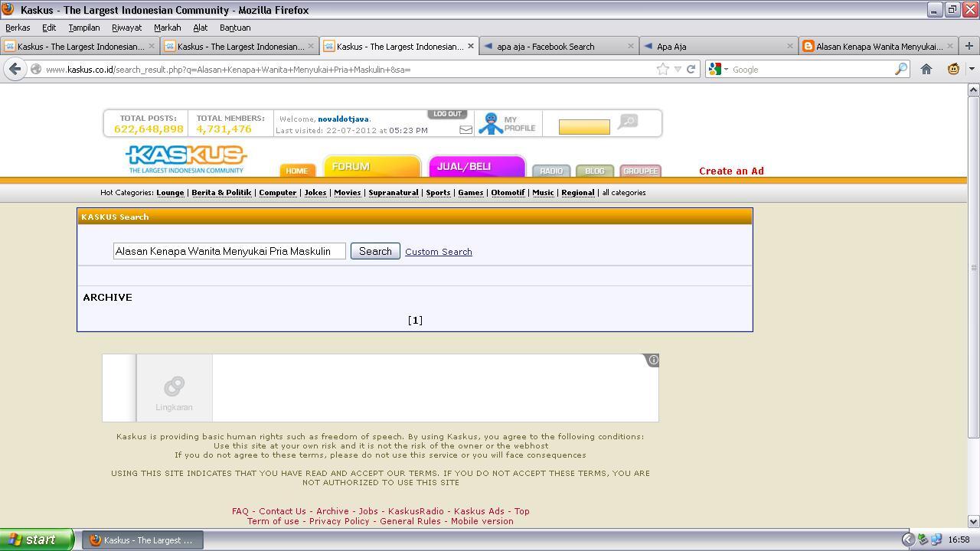980x551 pixels.
Task: Open the Lounge hot category
Action: pyautogui.click(x=170, y=193)
